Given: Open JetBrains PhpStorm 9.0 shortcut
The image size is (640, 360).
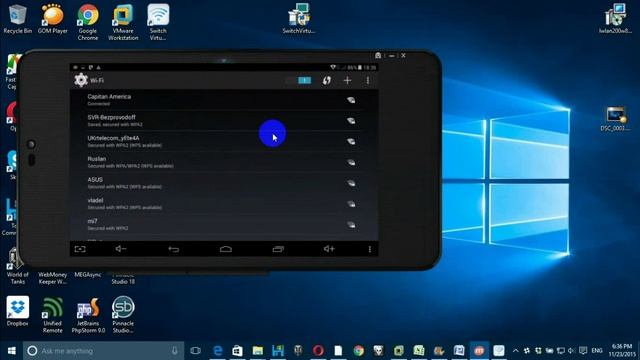Looking at the screenshot, I should [88, 315].
